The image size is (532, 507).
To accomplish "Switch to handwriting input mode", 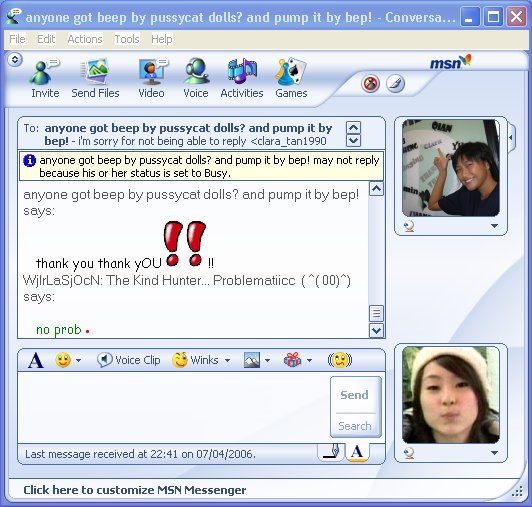I will coord(331,452).
